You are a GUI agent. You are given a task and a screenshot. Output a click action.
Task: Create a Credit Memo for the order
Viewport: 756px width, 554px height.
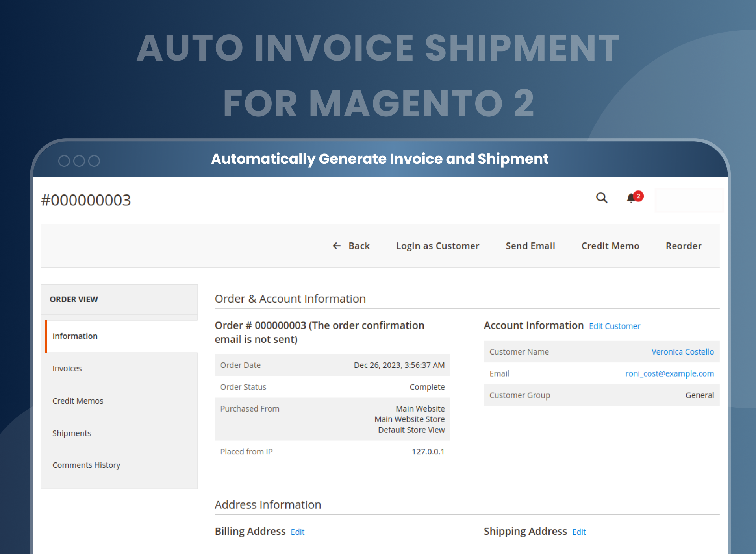[x=610, y=246]
